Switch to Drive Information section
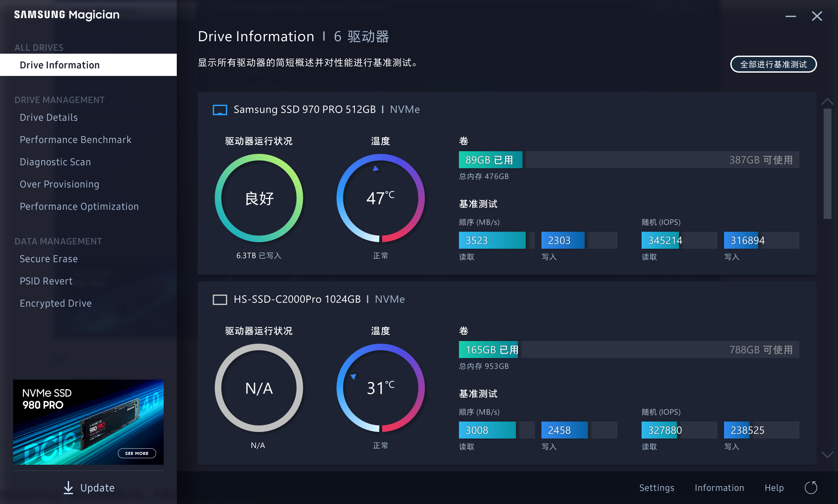This screenshot has width=838, height=504. pyautogui.click(x=60, y=64)
